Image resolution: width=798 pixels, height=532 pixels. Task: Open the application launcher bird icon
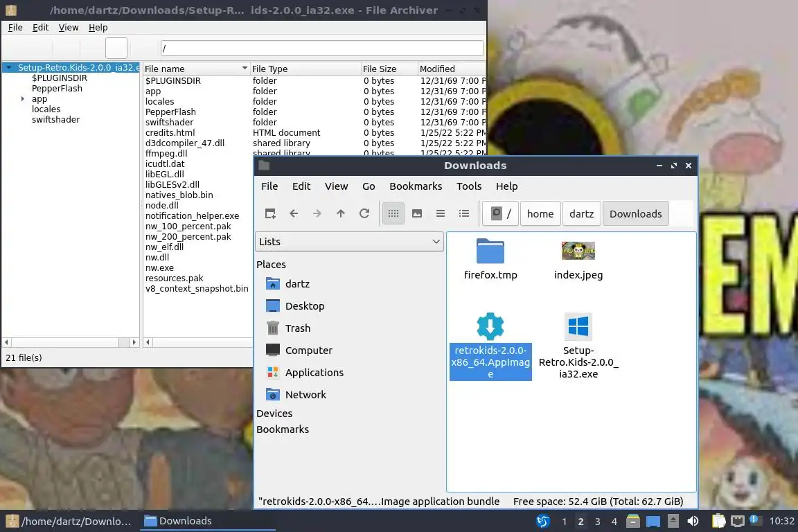coord(543,521)
